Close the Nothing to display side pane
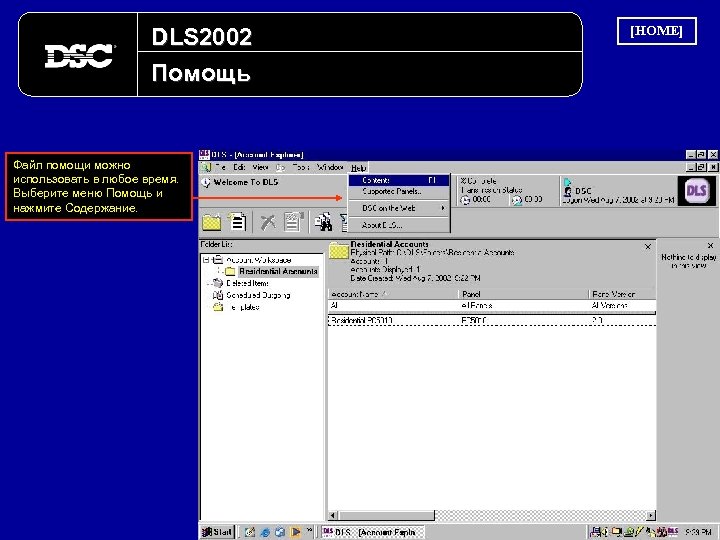Screen dimensions: 720x540 [x=710, y=246]
